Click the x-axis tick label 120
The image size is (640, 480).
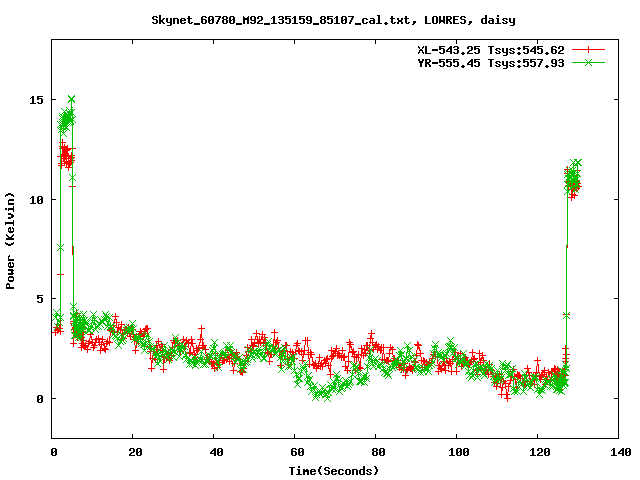pyautogui.click(x=540, y=452)
